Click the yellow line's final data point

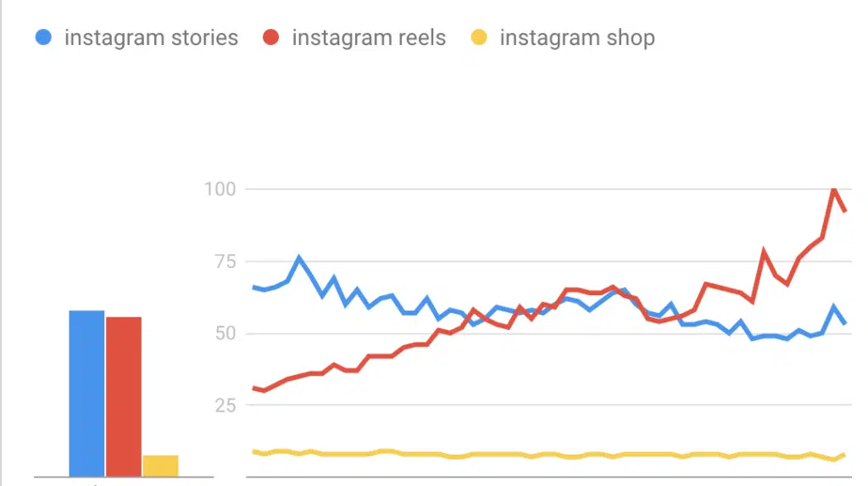point(845,455)
